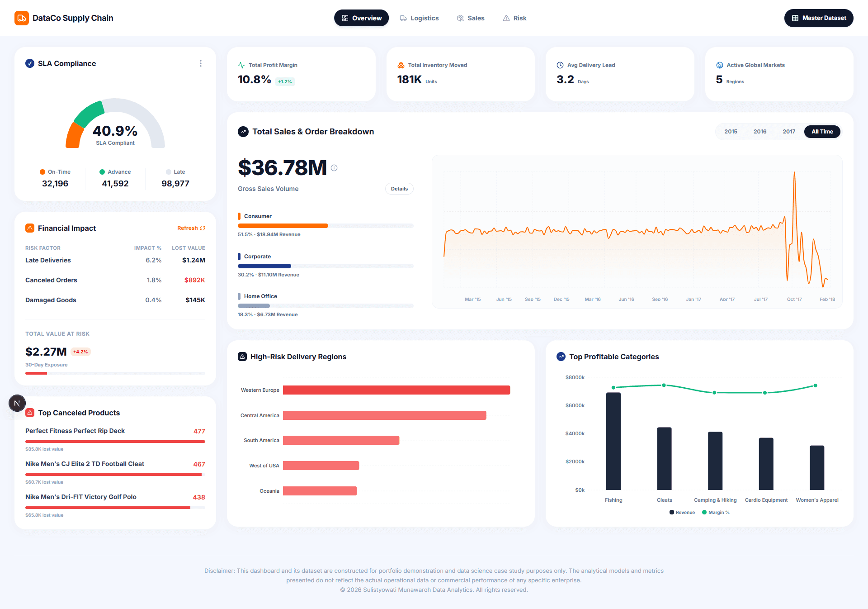868x609 pixels.
Task: Click the DataCo orange truck logo
Action: click(21, 18)
